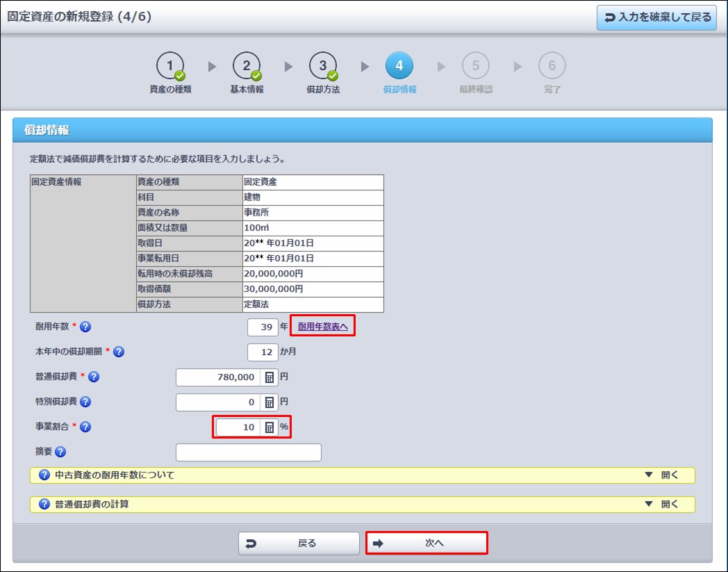Show help for 事業割合
Viewport: 728px width, 572px height.
click(85, 427)
